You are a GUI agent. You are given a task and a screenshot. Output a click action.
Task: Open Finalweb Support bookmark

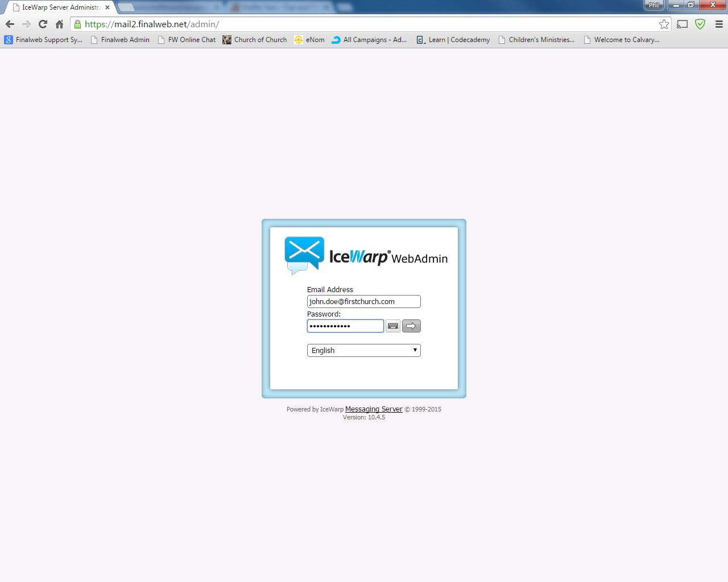point(43,40)
